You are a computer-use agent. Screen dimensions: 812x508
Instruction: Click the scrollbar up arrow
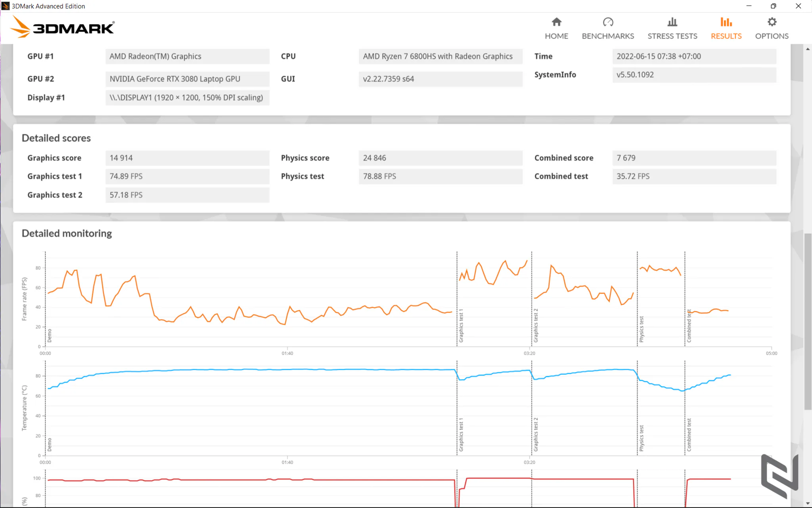[808, 49]
